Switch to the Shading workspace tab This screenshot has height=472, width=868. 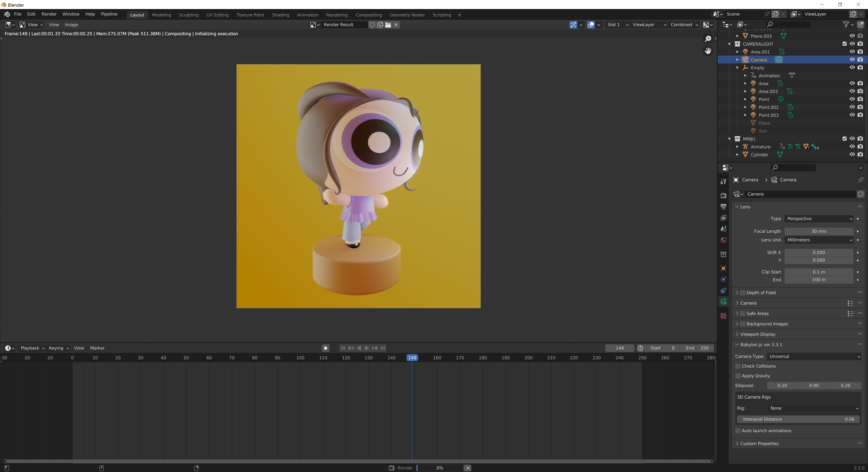coord(280,15)
